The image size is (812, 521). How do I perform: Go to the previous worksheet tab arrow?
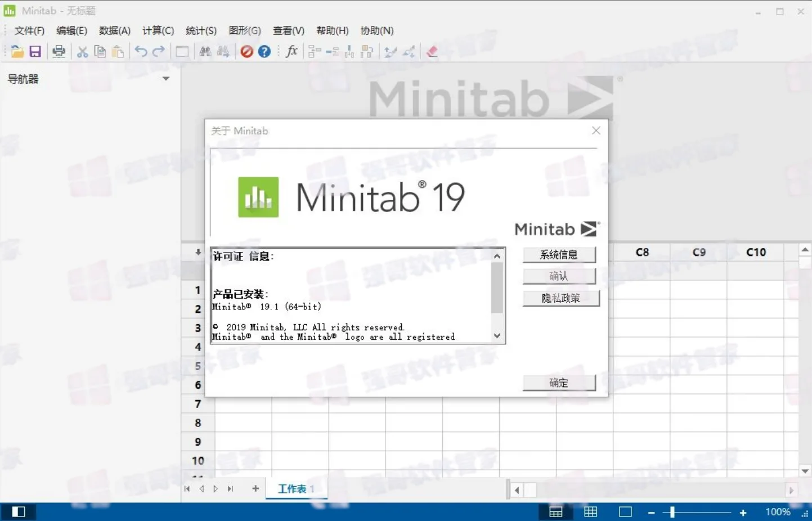201,489
